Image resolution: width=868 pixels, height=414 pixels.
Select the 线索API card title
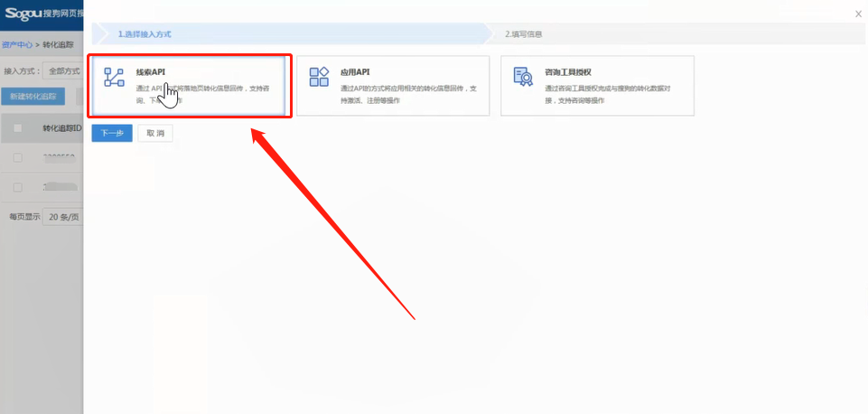coord(151,71)
